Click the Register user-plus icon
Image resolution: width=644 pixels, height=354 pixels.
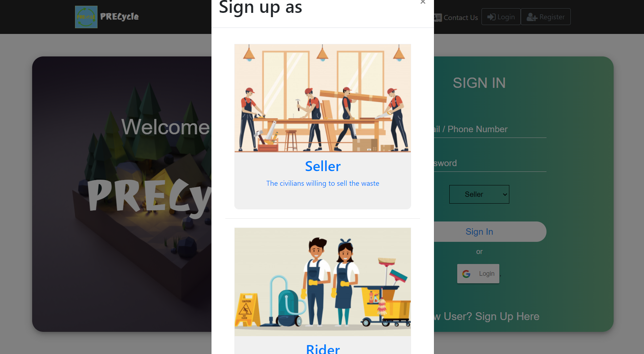click(x=532, y=17)
